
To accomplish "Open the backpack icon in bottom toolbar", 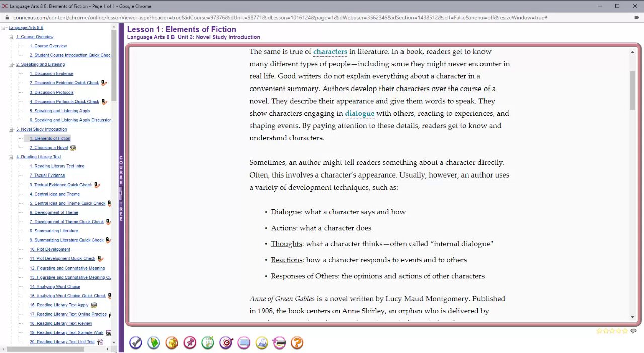I will point(172,343).
